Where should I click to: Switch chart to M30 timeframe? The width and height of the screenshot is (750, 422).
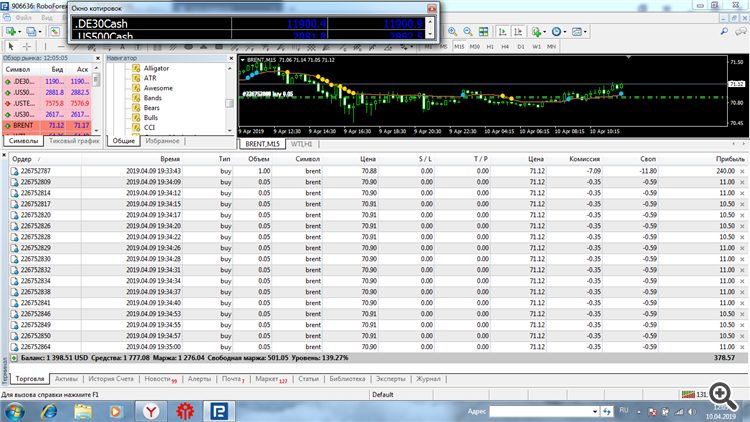pyautogui.click(x=474, y=46)
